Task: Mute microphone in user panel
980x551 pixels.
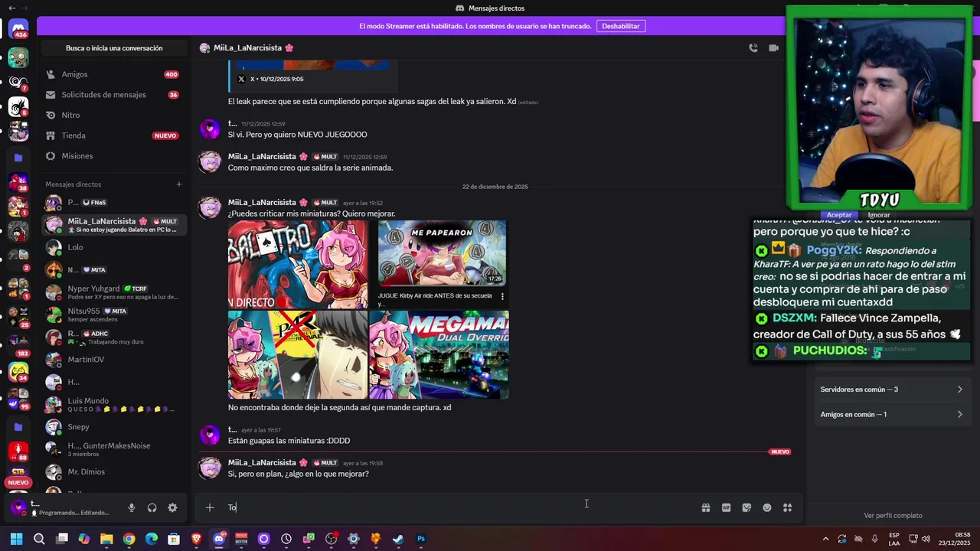Action: tap(132, 507)
